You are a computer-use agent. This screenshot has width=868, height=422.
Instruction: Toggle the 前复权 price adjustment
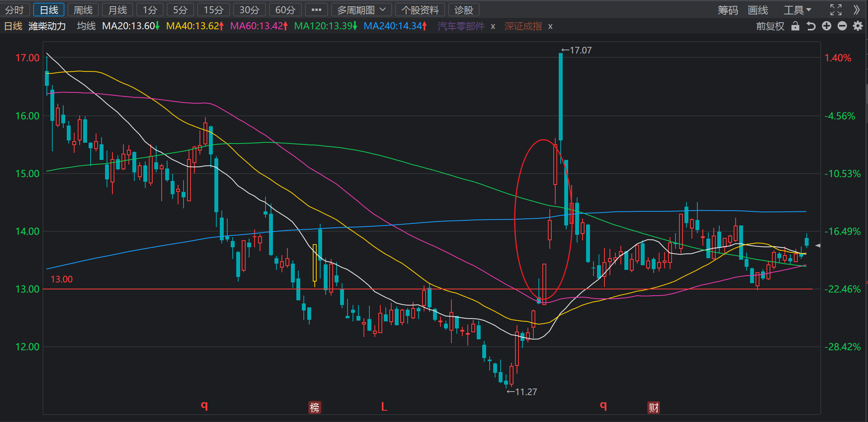(x=770, y=26)
